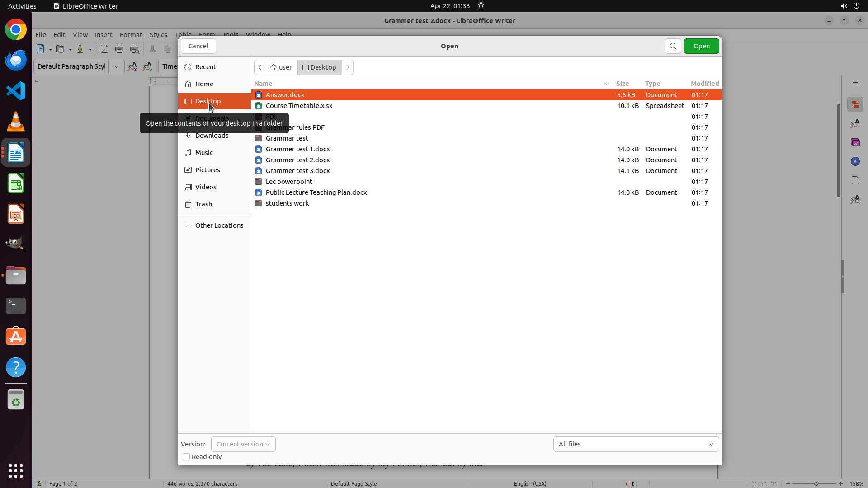
Task: Click the search icon in the Open dialog
Action: pos(673,46)
